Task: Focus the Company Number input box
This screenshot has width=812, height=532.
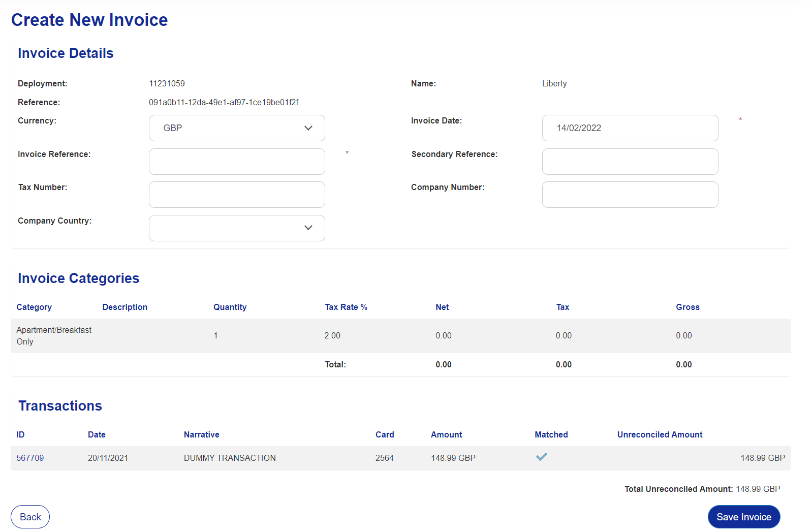Action: pyautogui.click(x=630, y=195)
